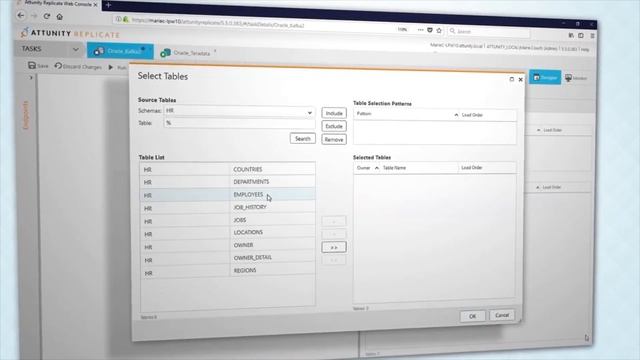The height and width of the screenshot is (360, 640).
Task: Select the JOBS table row
Action: coord(228,220)
